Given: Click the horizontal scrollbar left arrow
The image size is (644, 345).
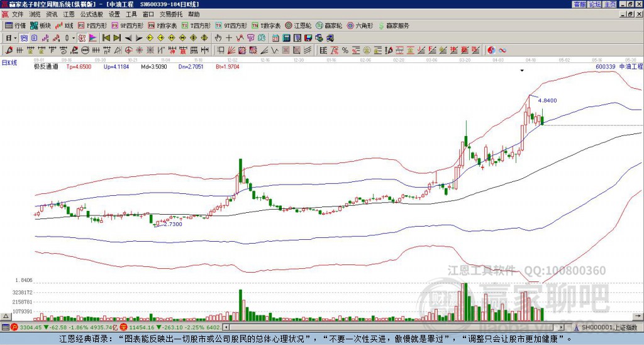Looking at the screenshot, I should 226,327.
